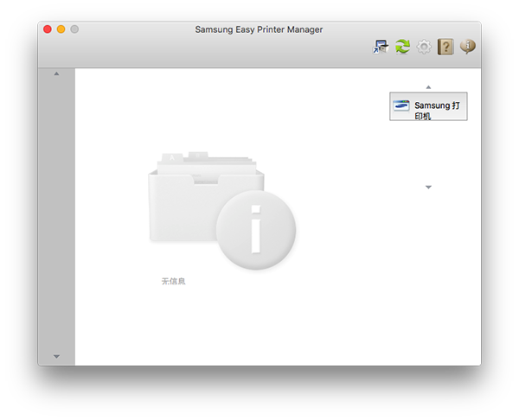Show about info via speech bubble icon
The width and height of the screenshot is (519, 420).
pyautogui.click(x=468, y=48)
